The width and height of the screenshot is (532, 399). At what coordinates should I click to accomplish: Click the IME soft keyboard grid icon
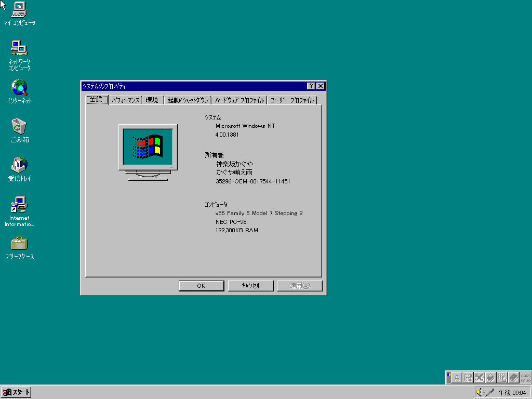tap(502, 378)
